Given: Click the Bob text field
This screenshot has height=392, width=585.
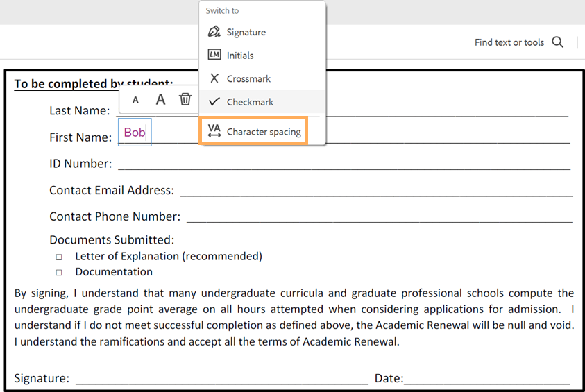Looking at the screenshot, I should pyautogui.click(x=135, y=133).
